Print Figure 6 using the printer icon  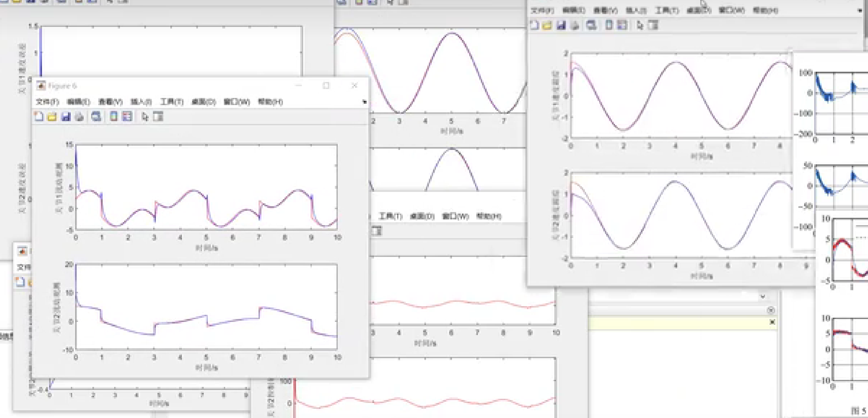pos(79,117)
